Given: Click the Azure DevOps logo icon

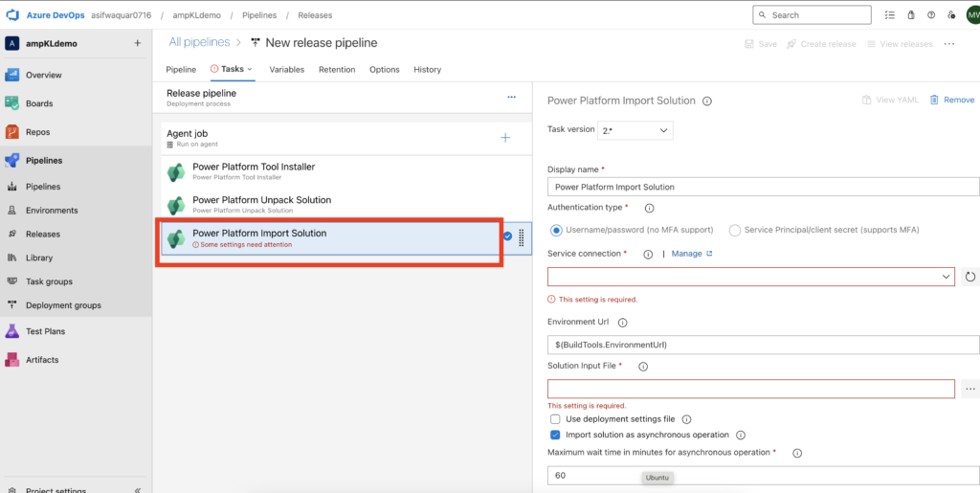Looking at the screenshot, I should [x=13, y=15].
